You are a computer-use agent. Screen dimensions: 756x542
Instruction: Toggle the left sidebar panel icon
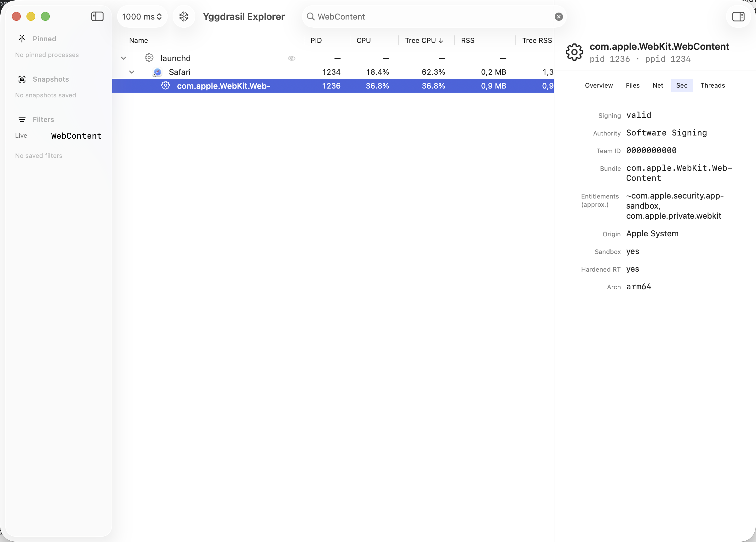(x=97, y=16)
